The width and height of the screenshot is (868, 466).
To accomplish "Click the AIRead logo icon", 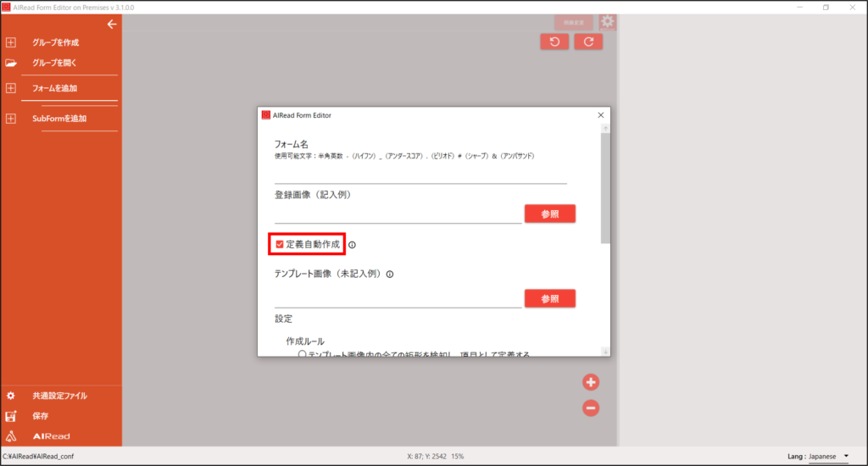I will [11, 436].
